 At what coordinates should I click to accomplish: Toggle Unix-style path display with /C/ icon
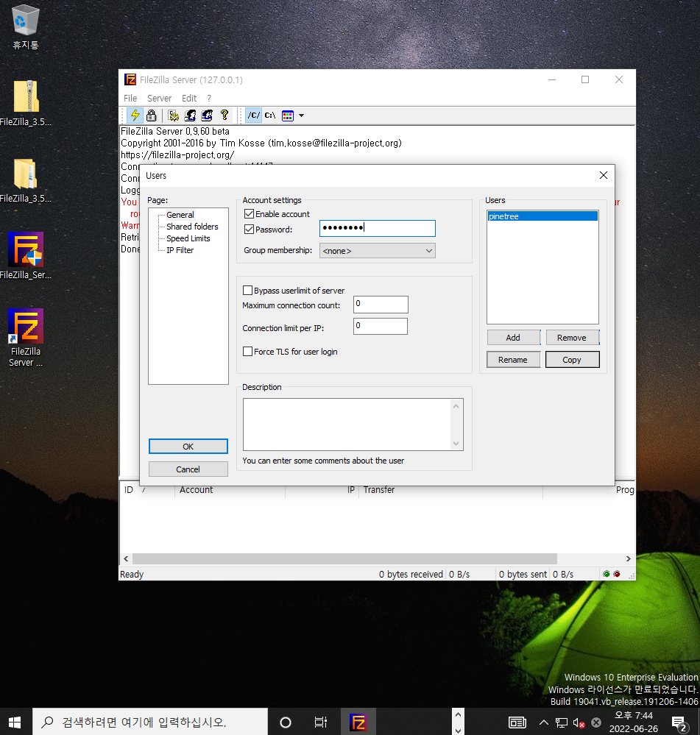click(x=253, y=116)
